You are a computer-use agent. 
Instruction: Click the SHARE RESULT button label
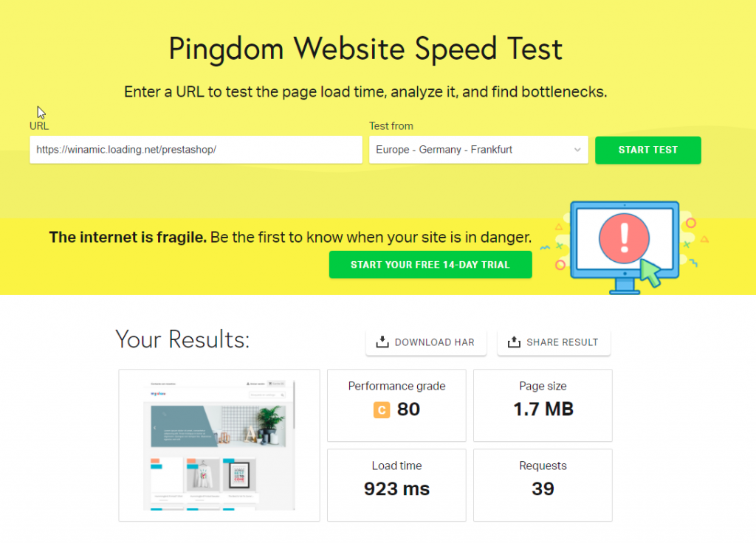coord(562,342)
